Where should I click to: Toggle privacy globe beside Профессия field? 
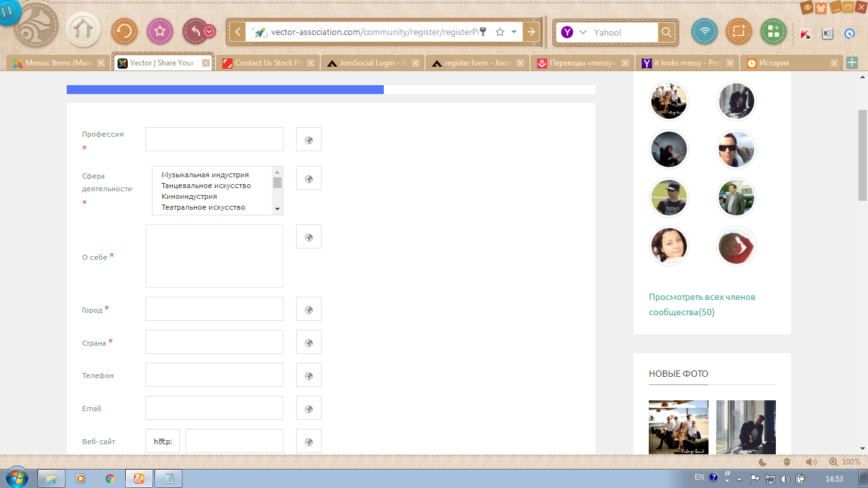point(309,140)
